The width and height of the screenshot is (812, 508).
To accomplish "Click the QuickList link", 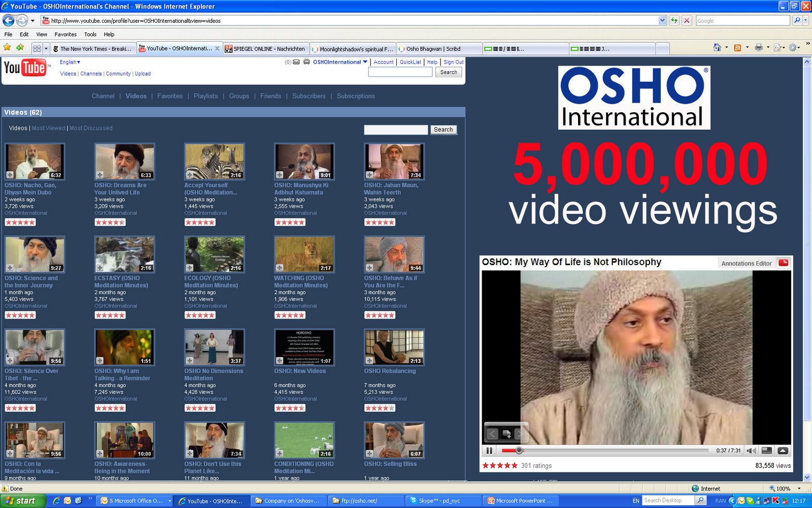I will tap(411, 62).
